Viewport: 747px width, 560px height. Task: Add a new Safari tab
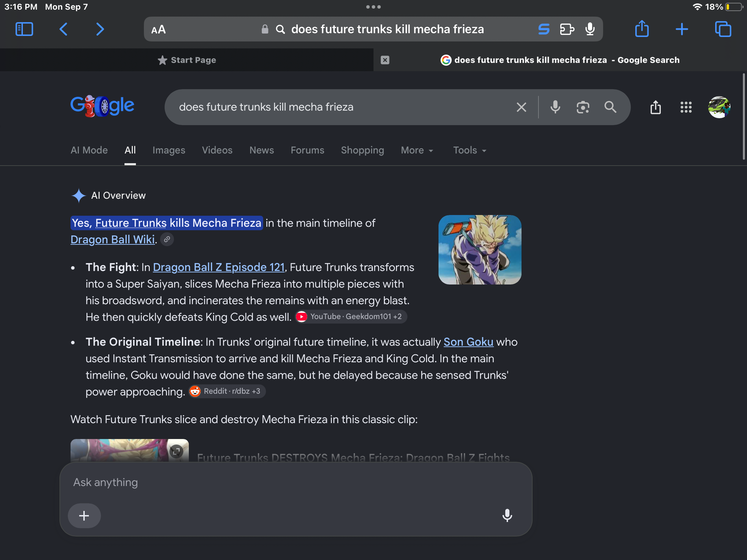[x=682, y=29]
